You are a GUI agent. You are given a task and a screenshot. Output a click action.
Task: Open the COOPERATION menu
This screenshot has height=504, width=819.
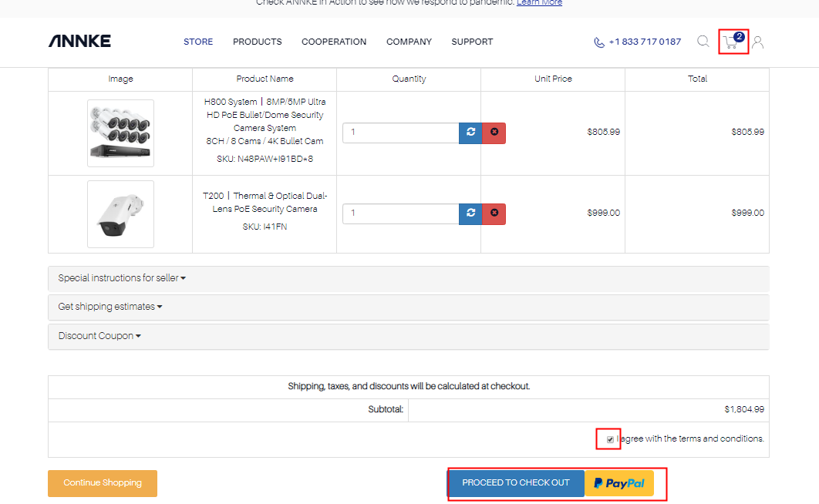334,42
